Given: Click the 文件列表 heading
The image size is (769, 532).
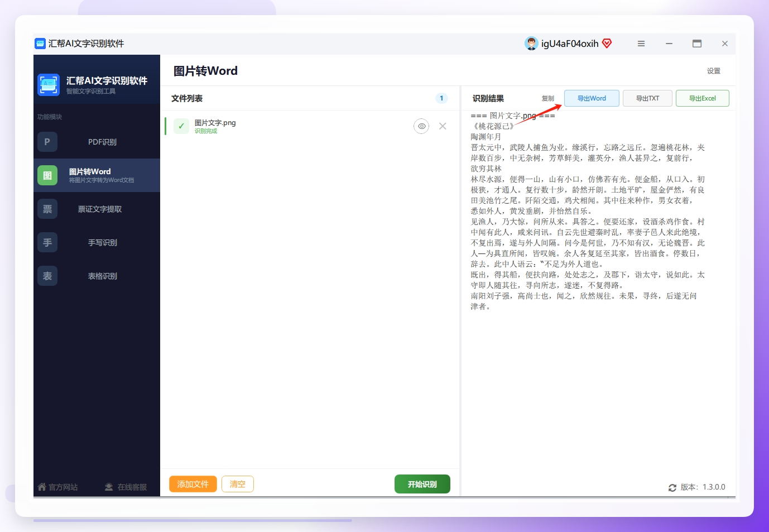Looking at the screenshot, I should pos(187,98).
